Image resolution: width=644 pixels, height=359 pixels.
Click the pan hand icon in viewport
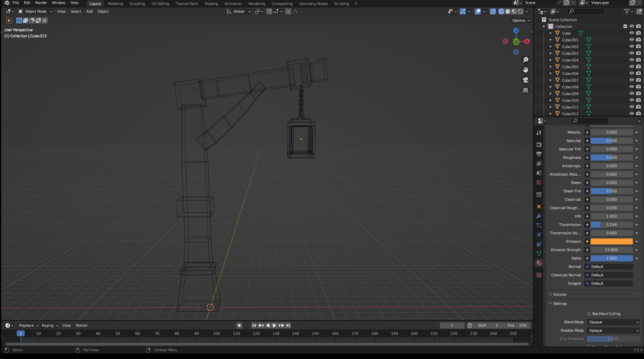[526, 70]
